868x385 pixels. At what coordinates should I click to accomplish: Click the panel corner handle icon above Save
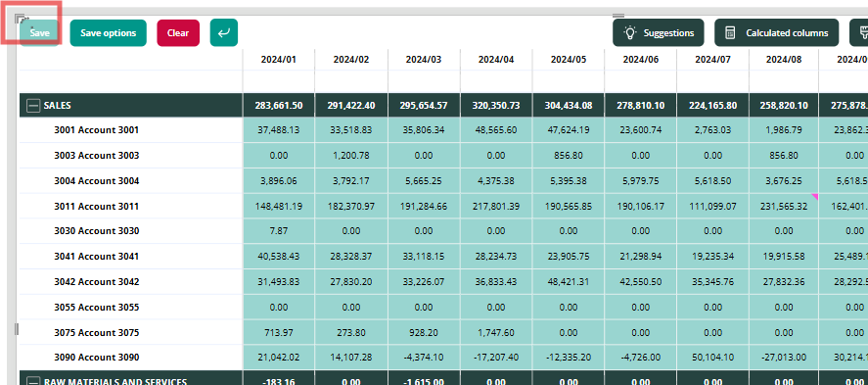pyautogui.click(x=21, y=20)
